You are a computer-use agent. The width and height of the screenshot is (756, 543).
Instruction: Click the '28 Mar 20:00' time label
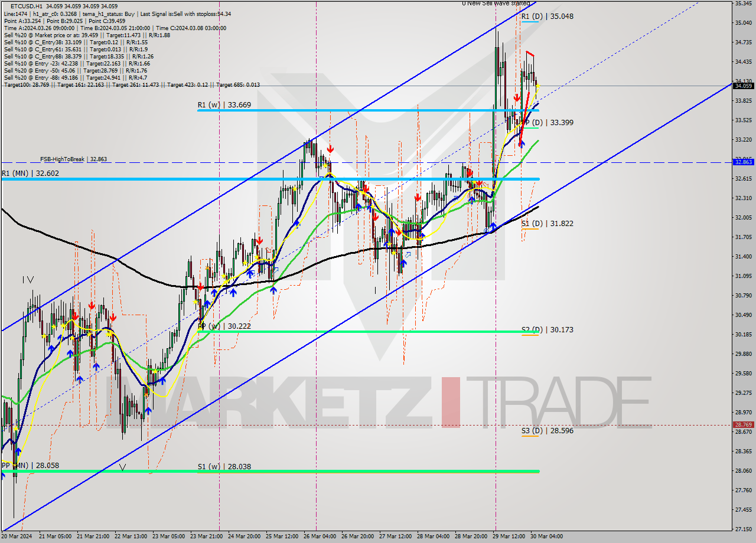[x=471, y=537]
